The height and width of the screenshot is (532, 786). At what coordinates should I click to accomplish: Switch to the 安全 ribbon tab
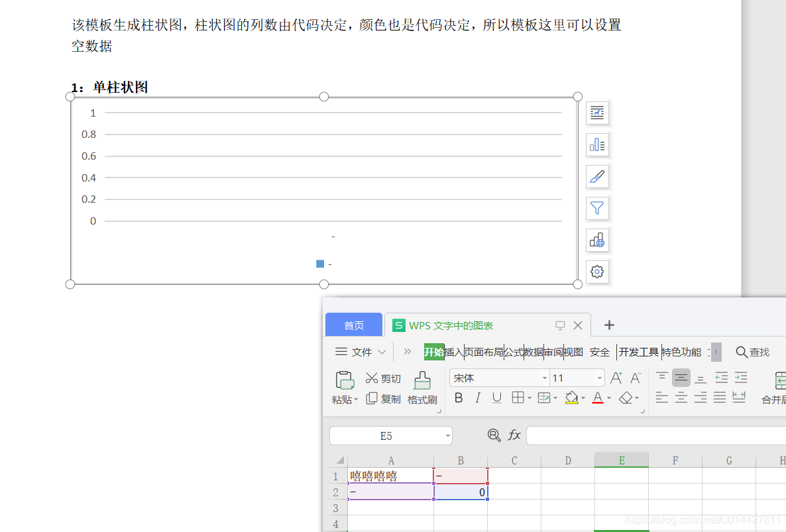coord(600,352)
